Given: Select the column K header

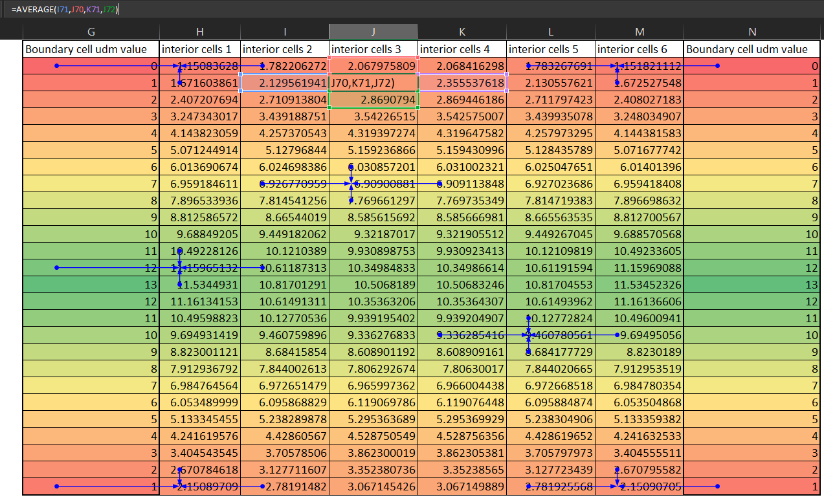Looking at the screenshot, I should [462, 32].
